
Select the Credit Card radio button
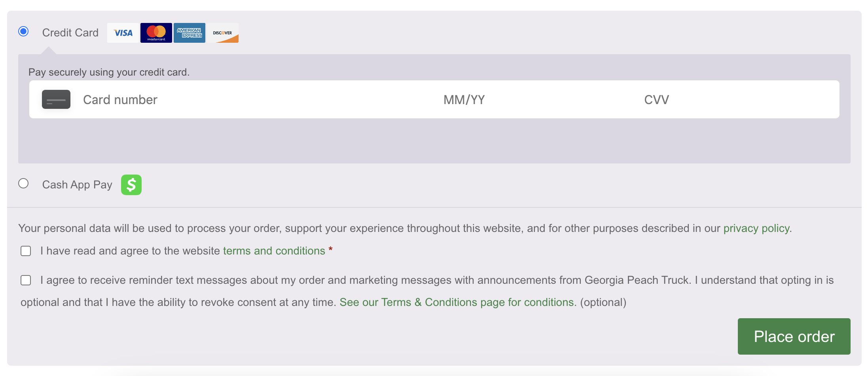click(23, 31)
